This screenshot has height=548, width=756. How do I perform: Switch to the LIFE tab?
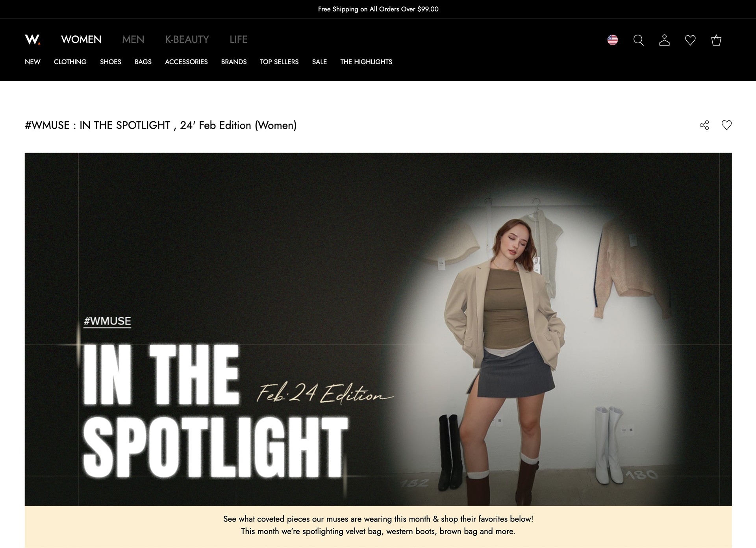tap(239, 39)
